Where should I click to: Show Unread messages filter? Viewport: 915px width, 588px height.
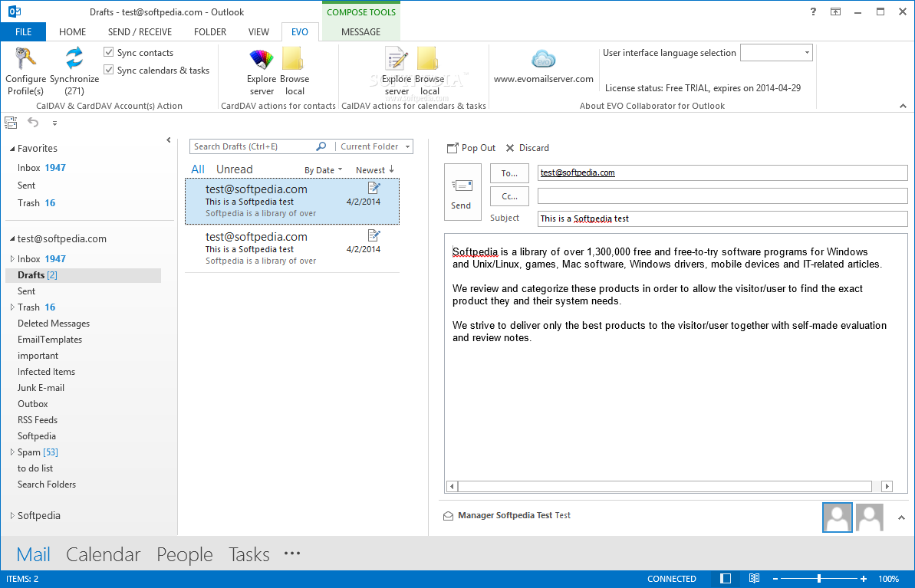(234, 169)
